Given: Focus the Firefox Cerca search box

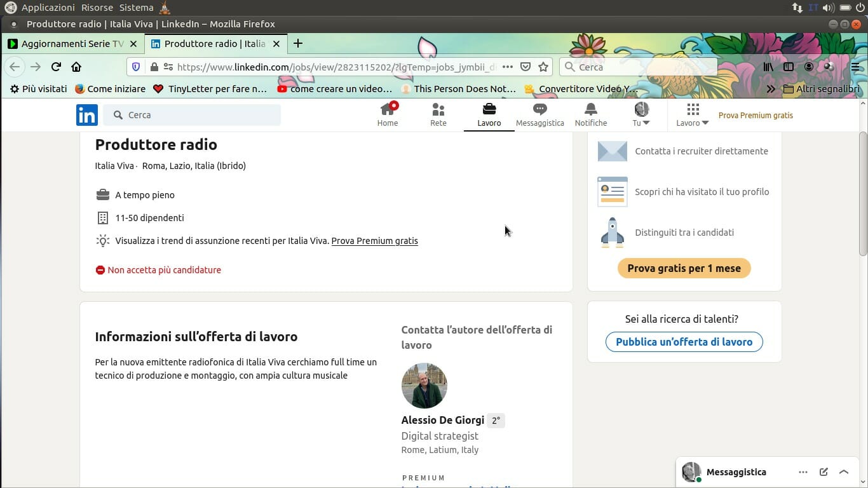Looking at the screenshot, I should [x=639, y=67].
